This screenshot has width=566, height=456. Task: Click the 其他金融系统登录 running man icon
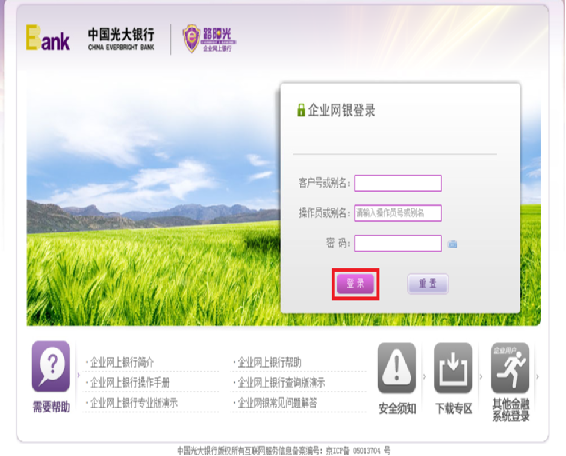click(x=510, y=368)
